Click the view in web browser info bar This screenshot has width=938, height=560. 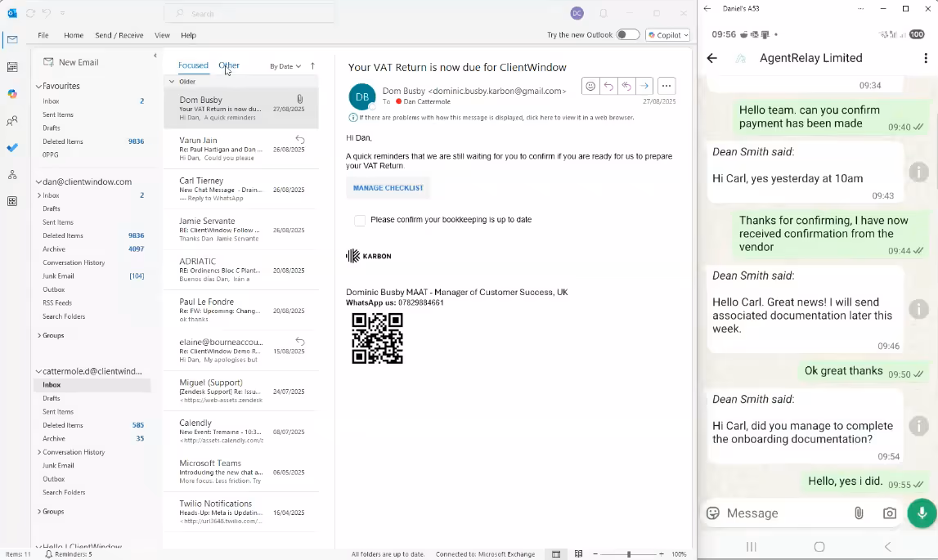[491, 118]
